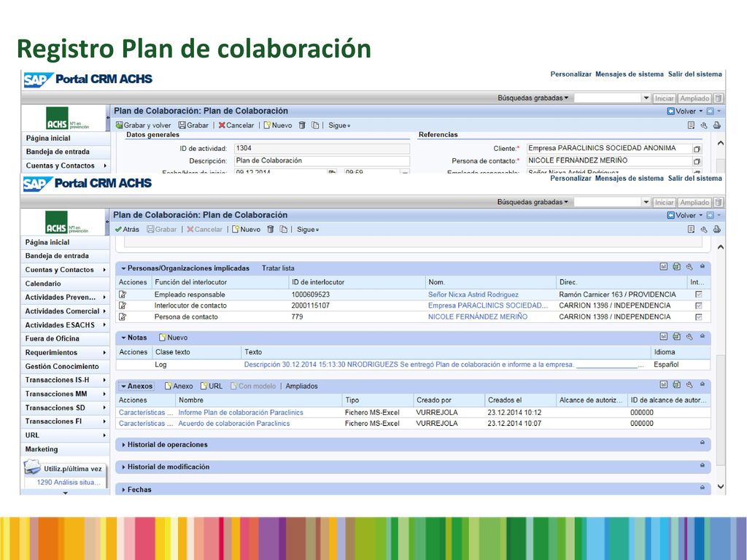The height and width of the screenshot is (560, 747).
Task: Click delete saved search icon in lower screenshot
Action: click(719, 203)
